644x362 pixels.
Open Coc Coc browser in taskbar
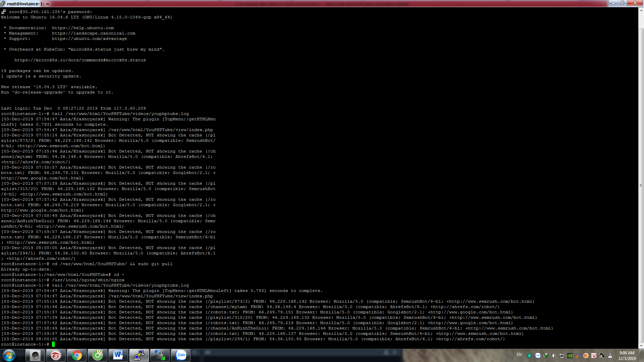pos(97,355)
